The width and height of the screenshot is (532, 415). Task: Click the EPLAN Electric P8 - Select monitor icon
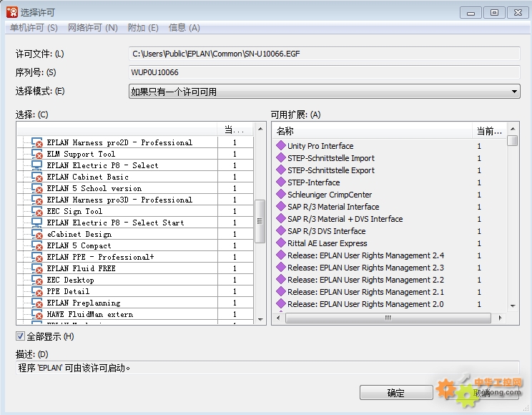tap(36, 165)
